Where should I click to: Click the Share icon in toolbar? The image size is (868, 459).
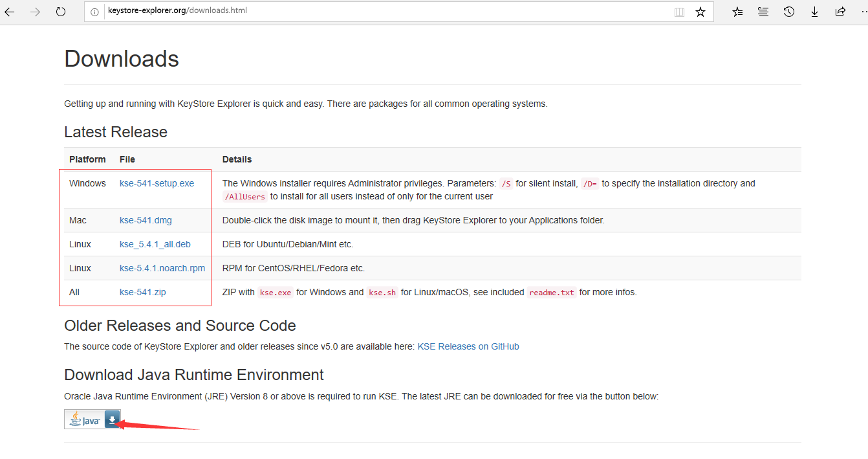(x=840, y=12)
